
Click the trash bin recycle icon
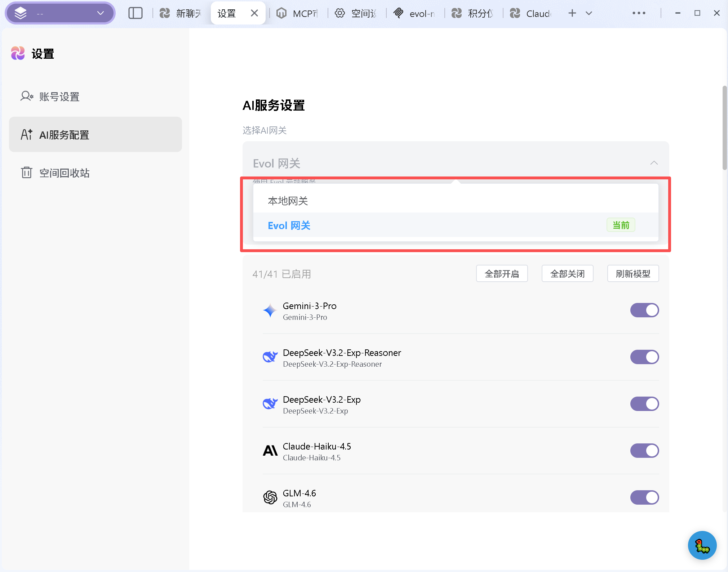pos(27,173)
